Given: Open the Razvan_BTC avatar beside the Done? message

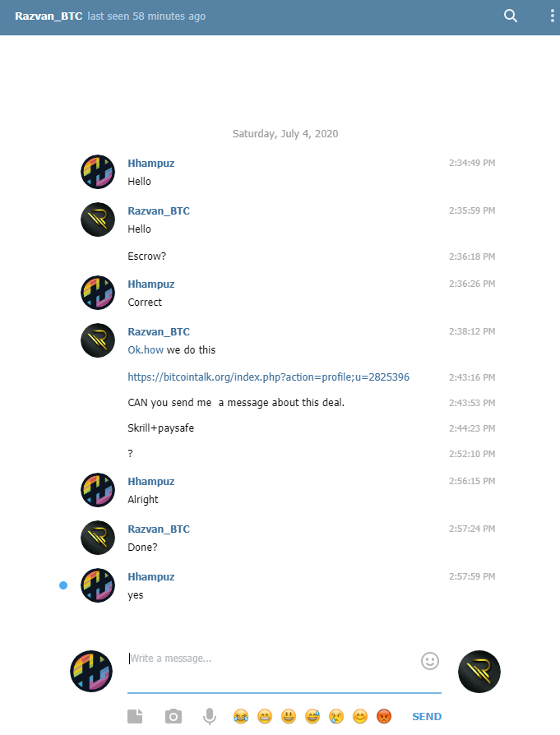Looking at the screenshot, I should [x=98, y=538].
